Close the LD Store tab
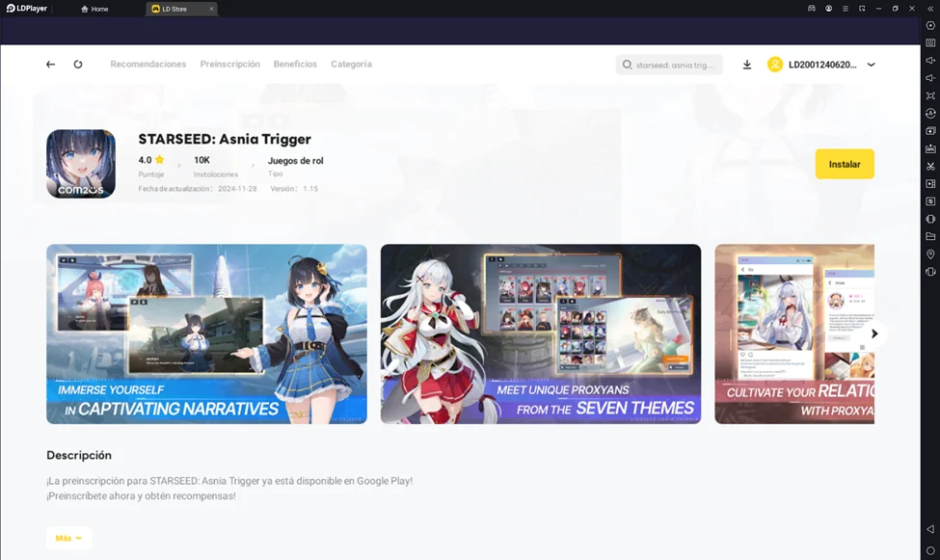940x560 pixels. pos(211,9)
